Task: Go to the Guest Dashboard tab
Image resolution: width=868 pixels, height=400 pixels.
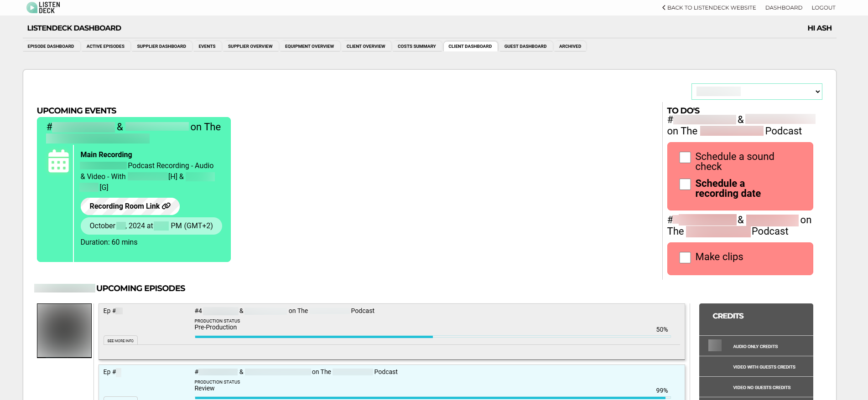Action: click(525, 46)
